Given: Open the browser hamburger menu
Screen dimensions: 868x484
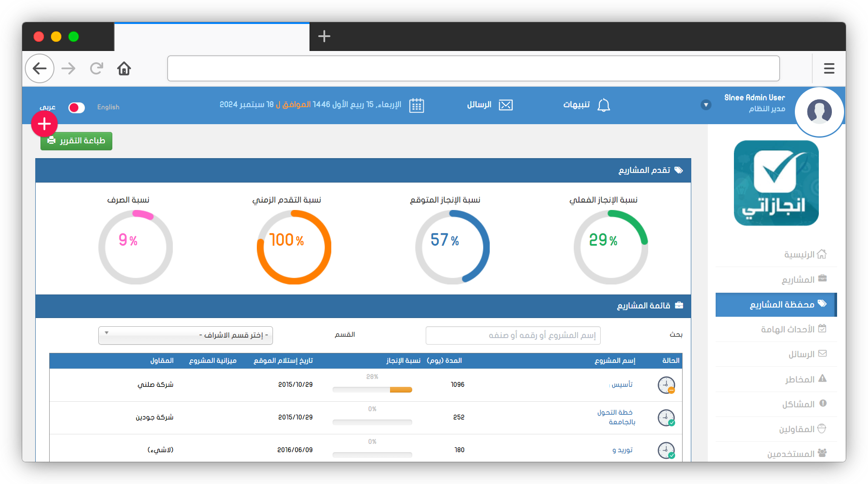Looking at the screenshot, I should 829,68.
